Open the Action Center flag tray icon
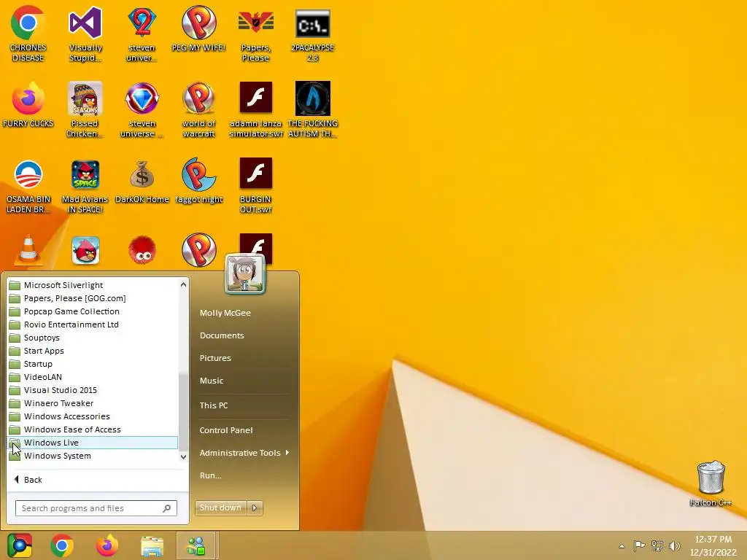The image size is (747, 560). [x=639, y=545]
